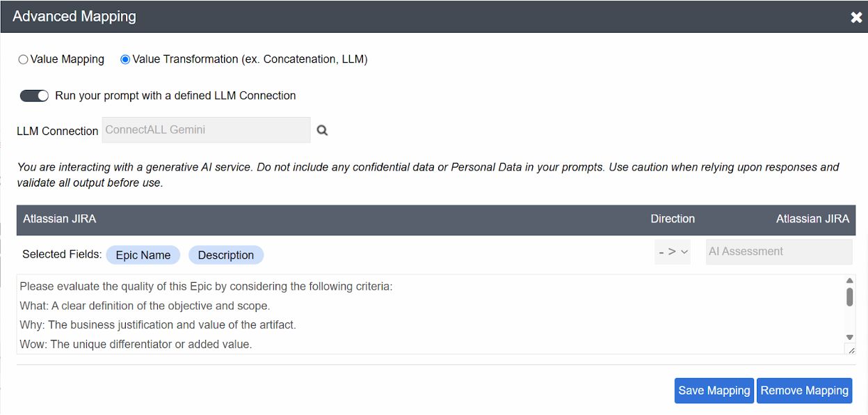Click the Remove Mapping button
868x415 pixels.
(x=804, y=391)
